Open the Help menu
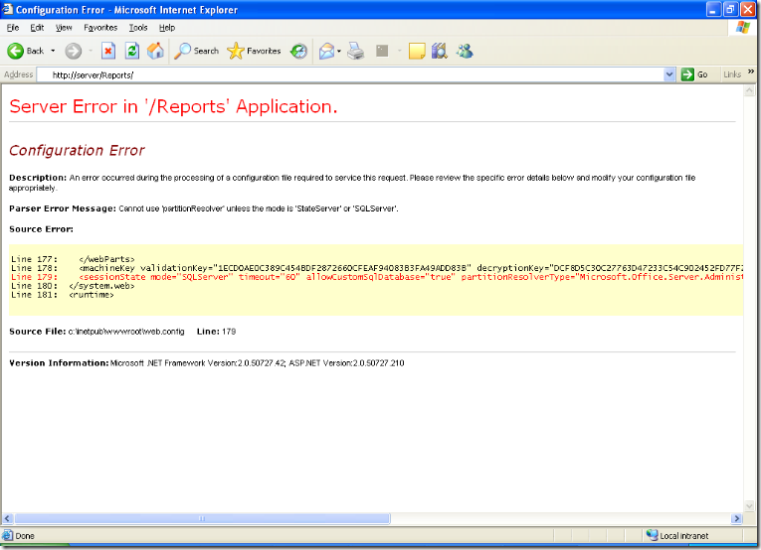This screenshot has height=550, width=761. tap(167, 28)
